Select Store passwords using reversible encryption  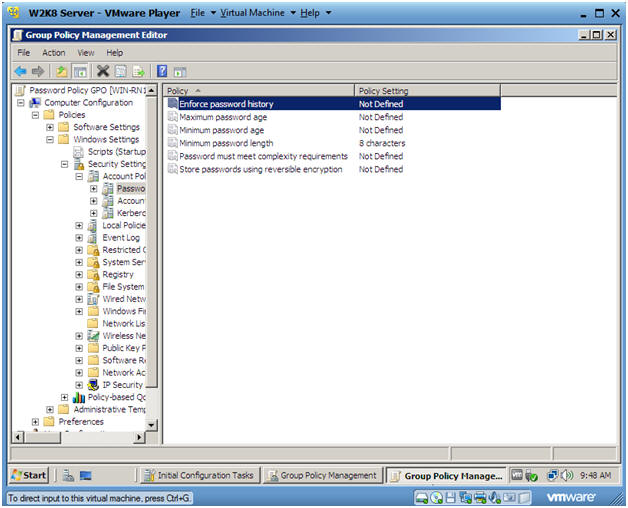click(261, 170)
